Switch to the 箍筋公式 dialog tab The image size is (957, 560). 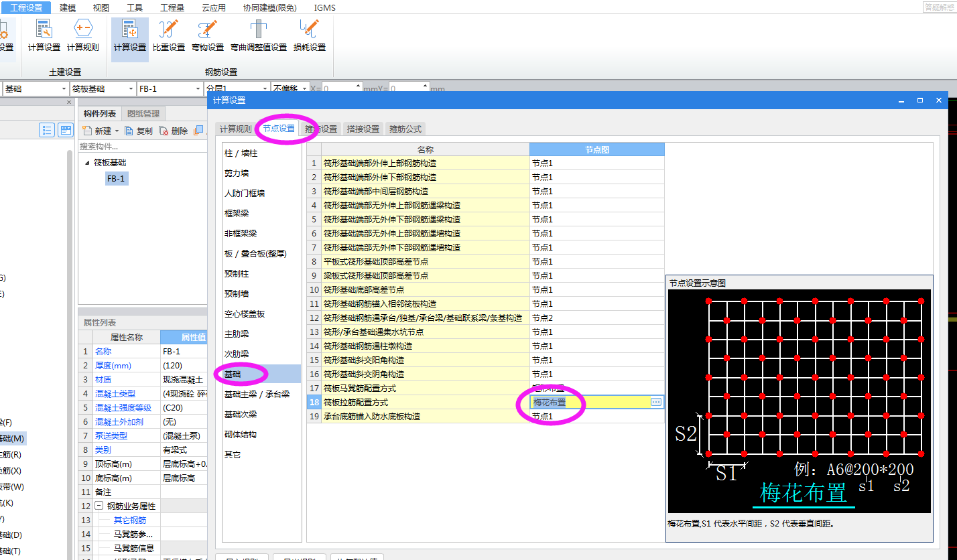coord(405,129)
